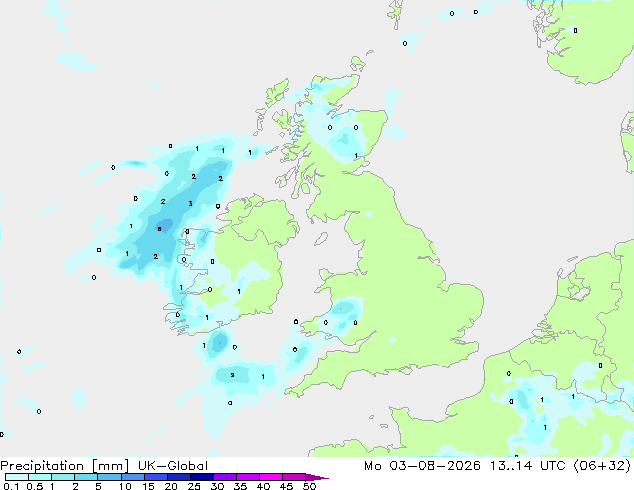Select the 2–5 mm legend color swatch

(x=86, y=477)
